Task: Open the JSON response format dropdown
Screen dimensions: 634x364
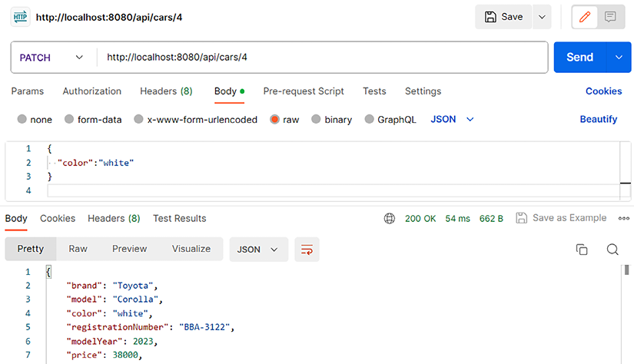Action: [x=258, y=250]
